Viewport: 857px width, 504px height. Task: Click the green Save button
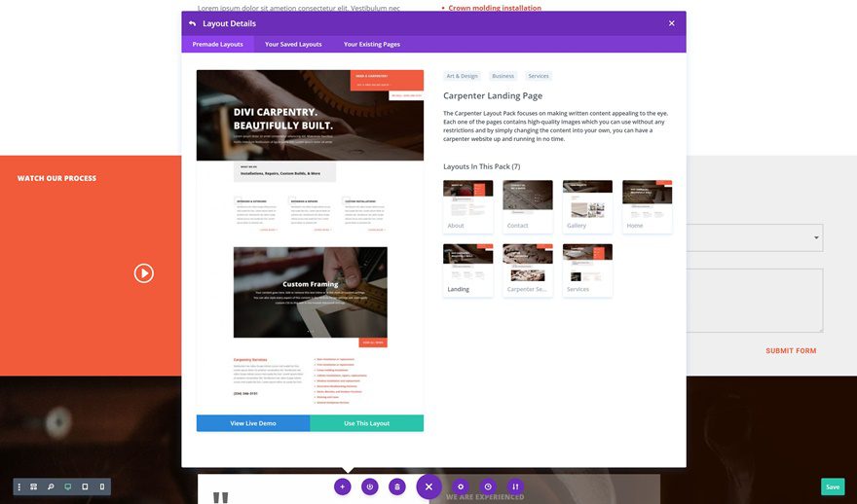coord(833,486)
